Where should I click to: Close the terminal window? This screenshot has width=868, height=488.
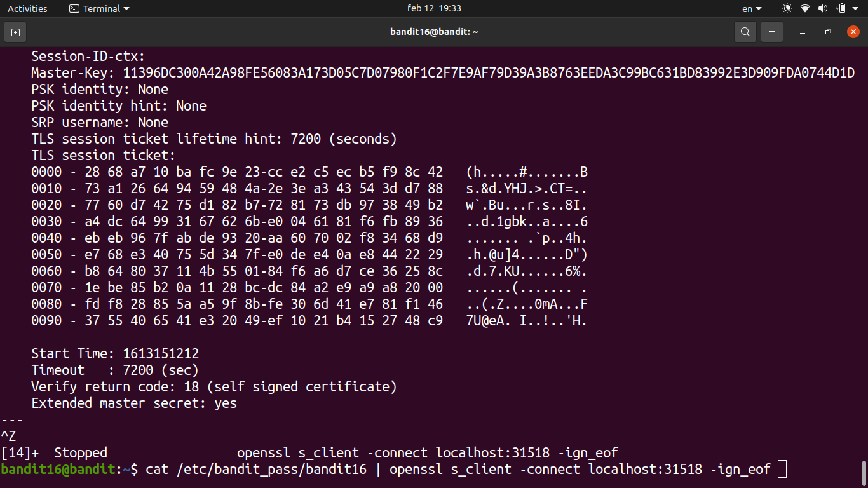(x=853, y=32)
